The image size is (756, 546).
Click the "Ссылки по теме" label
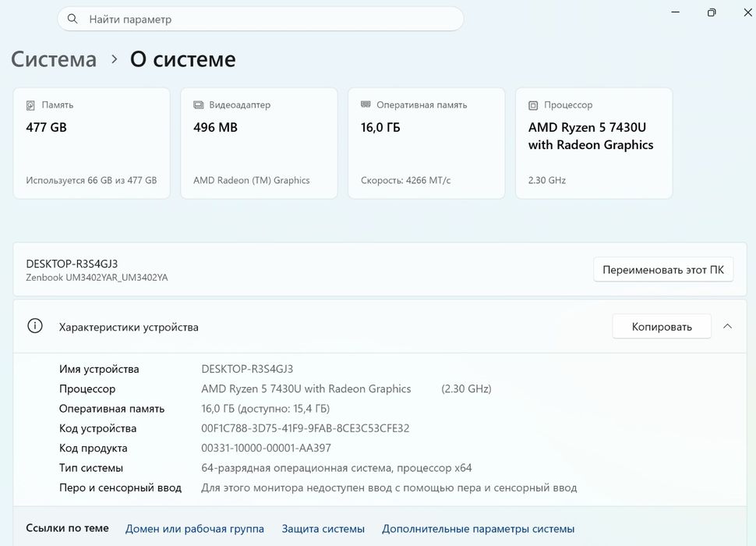tap(68, 528)
